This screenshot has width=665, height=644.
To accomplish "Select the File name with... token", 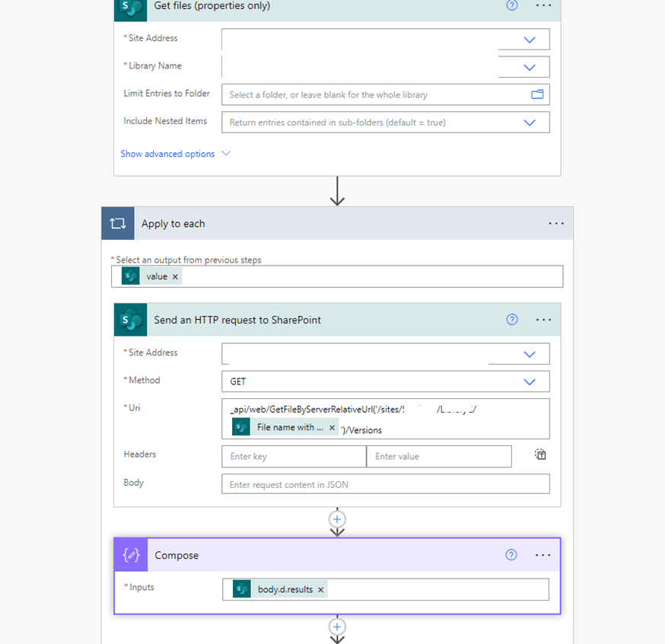I will coord(285,427).
